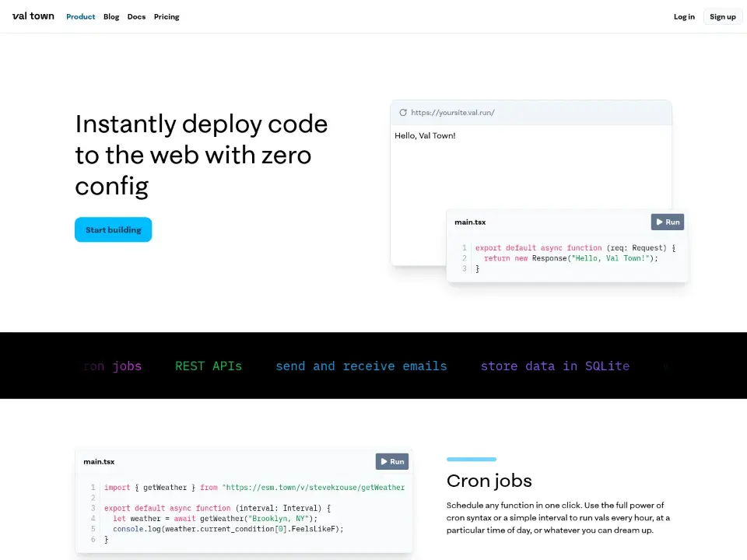Image resolution: width=747 pixels, height=560 pixels.
Task: Click the Start building button
Action: [x=114, y=229]
